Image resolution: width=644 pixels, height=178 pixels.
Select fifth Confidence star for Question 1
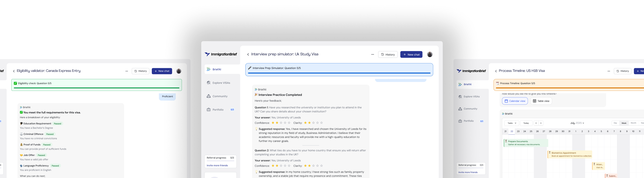coord(289,123)
